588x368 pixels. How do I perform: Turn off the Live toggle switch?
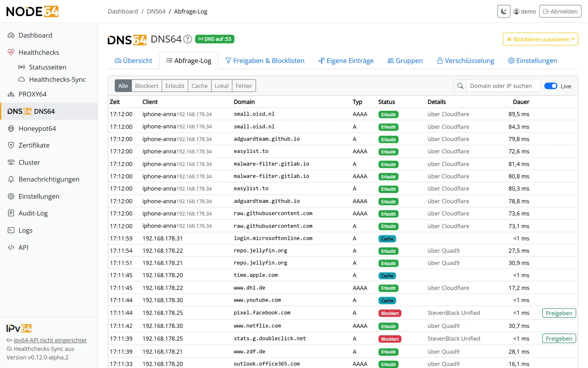(551, 86)
